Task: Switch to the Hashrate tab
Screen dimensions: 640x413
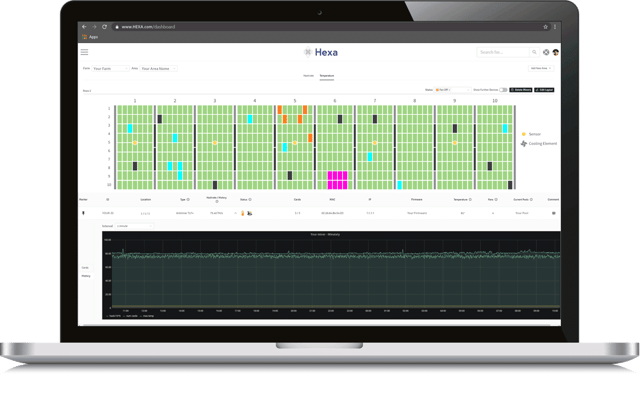Action: click(309, 75)
